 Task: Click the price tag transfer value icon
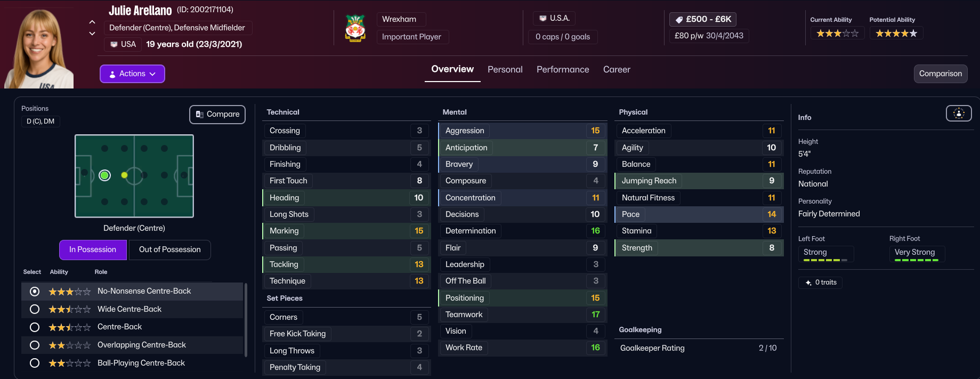(679, 20)
